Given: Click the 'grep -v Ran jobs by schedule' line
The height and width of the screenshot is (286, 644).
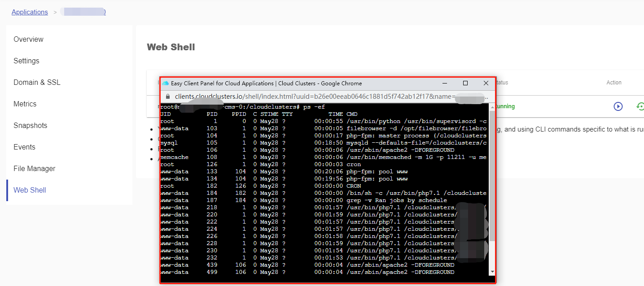Looking at the screenshot, I should point(304,200).
